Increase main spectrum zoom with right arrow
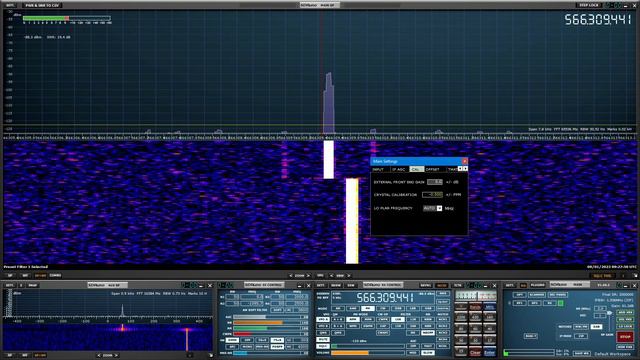 click(308, 276)
